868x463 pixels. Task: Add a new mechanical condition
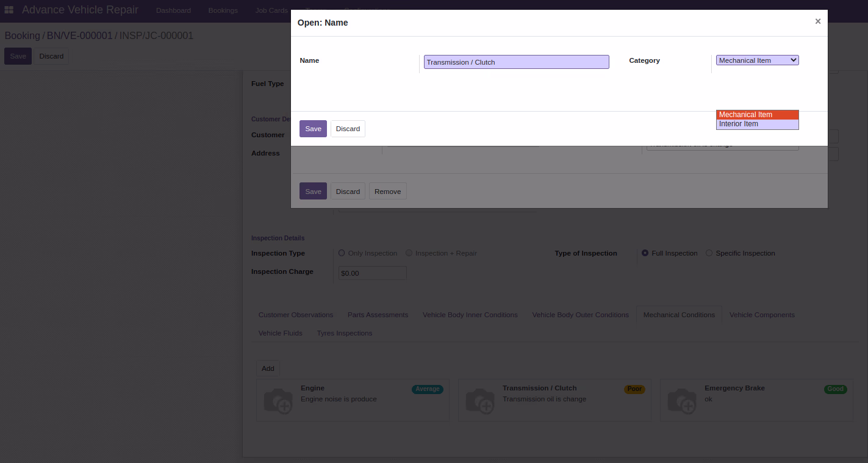[x=268, y=368]
